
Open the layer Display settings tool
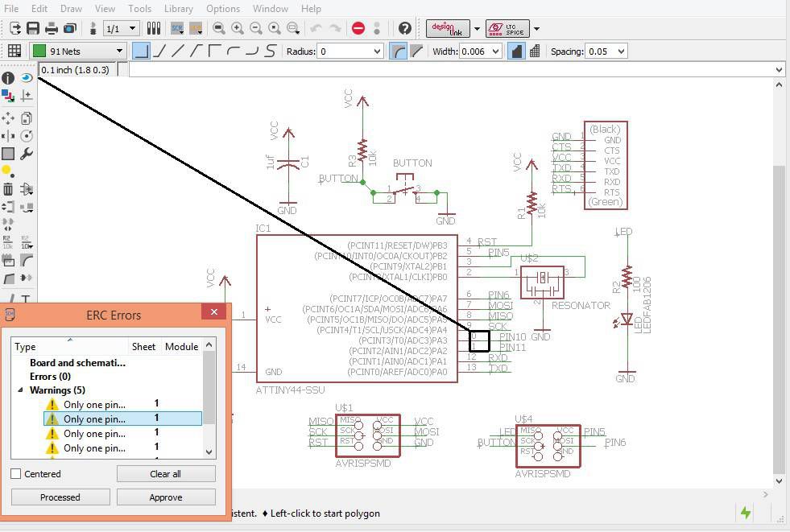(8, 96)
